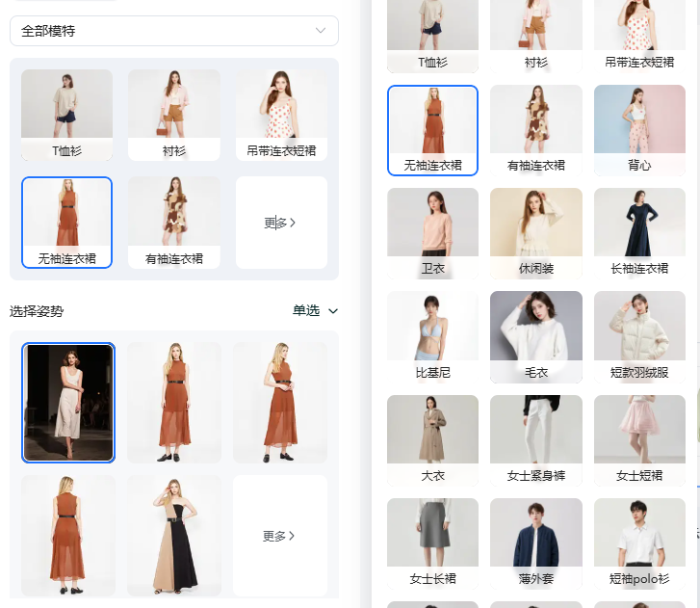Select back-view orange dress pose thumbnail
Screen dimensions: 700x608
point(68,536)
